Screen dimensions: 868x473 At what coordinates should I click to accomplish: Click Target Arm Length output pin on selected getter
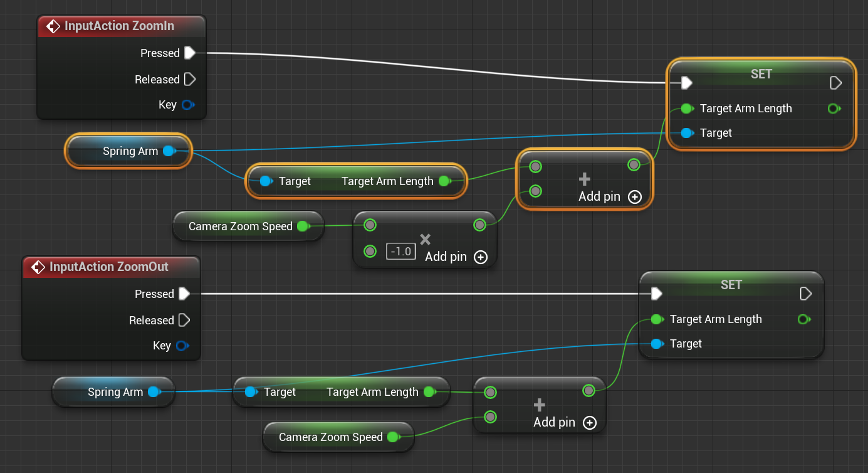[x=444, y=181]
